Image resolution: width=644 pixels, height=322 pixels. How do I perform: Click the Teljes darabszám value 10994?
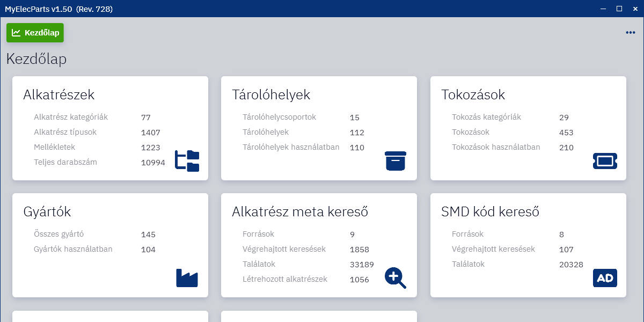152,162
